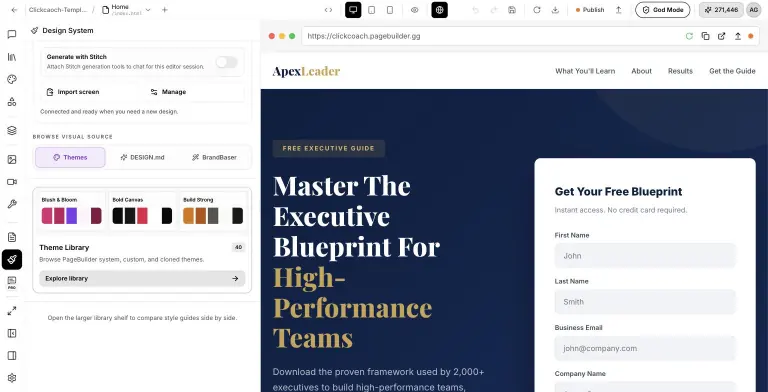Click the share upload icon in address bar
768x392 pixels.
coord(738,36)
